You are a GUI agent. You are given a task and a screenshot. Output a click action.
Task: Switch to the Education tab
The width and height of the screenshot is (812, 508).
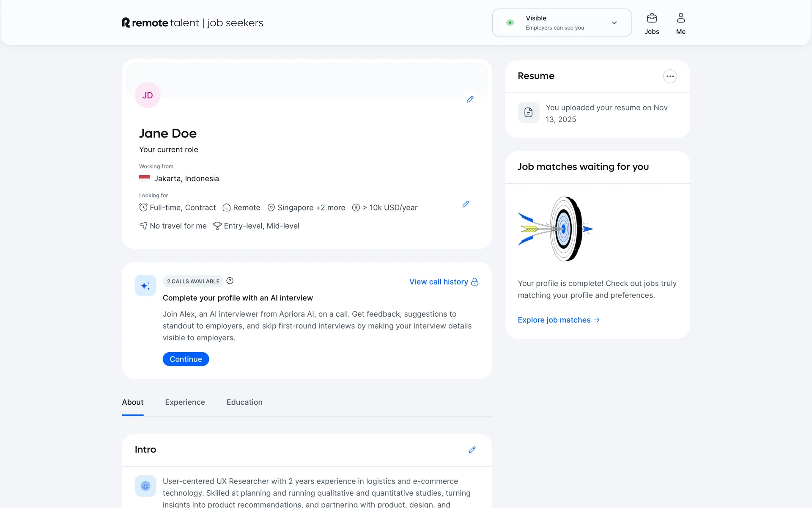tap(244, 402)
